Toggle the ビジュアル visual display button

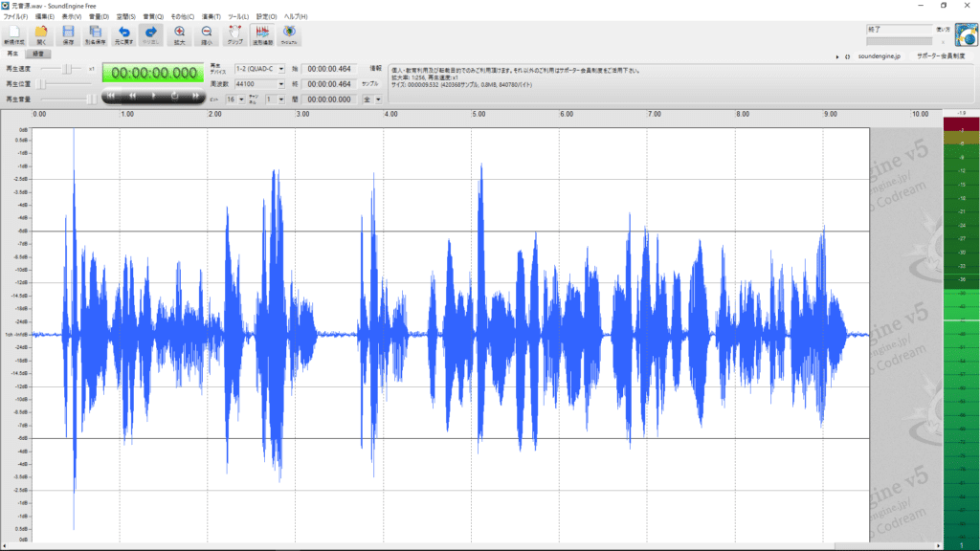tap(289, 34)
